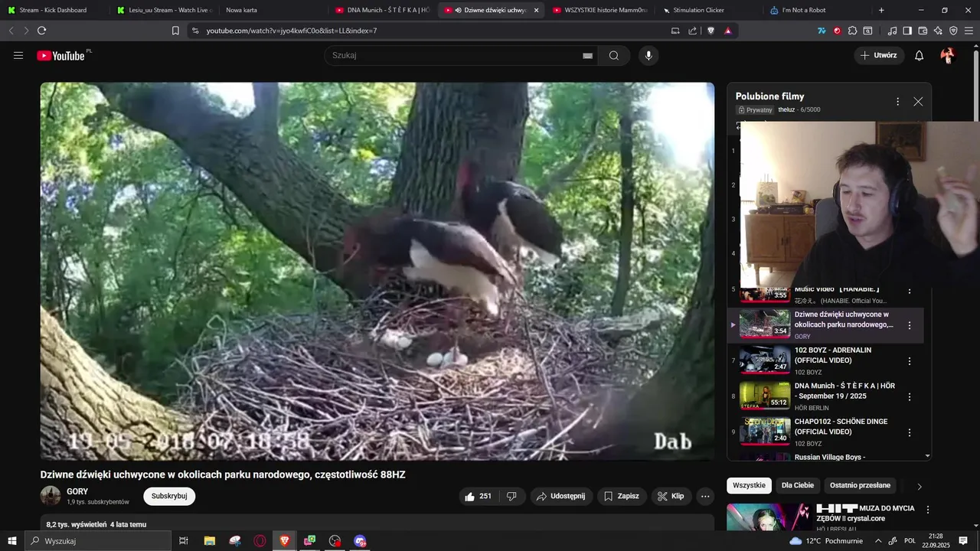980x551 pixels.
Task: Close the Polubione filmy playlist panel
Action: pyautogui.click(x=918, y=102)
